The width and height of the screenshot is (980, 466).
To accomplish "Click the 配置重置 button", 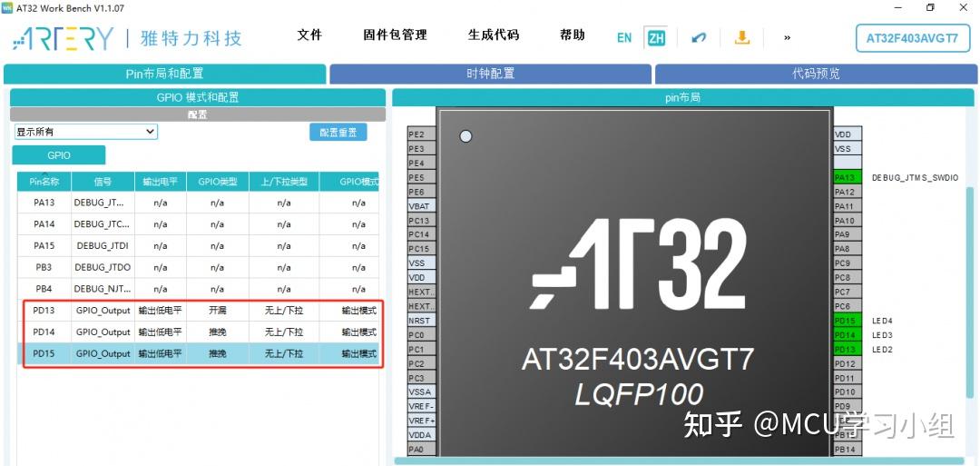I will 338,132.
